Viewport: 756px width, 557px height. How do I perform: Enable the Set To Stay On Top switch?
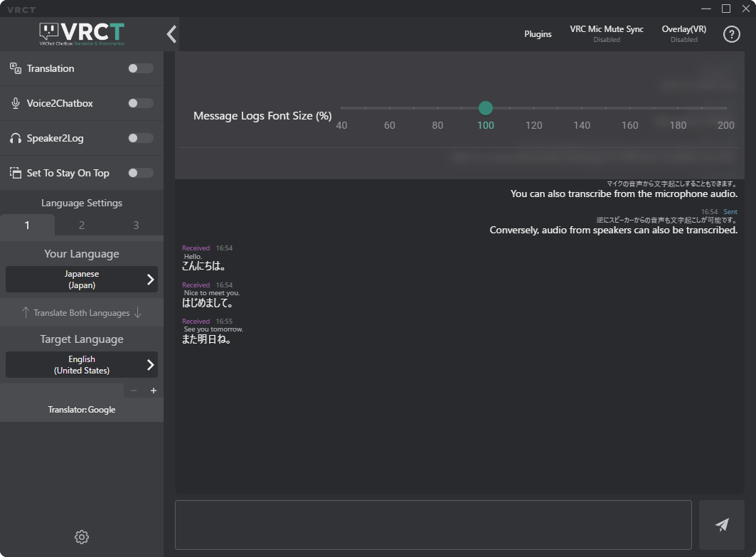click(x=140, y=173)
